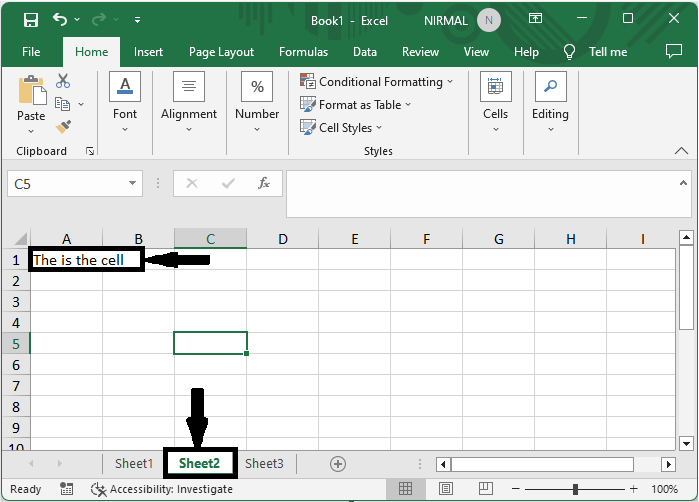Click vertical scrollbar down arrow
This screenshot has width=699, height=502.
point(686,443)
